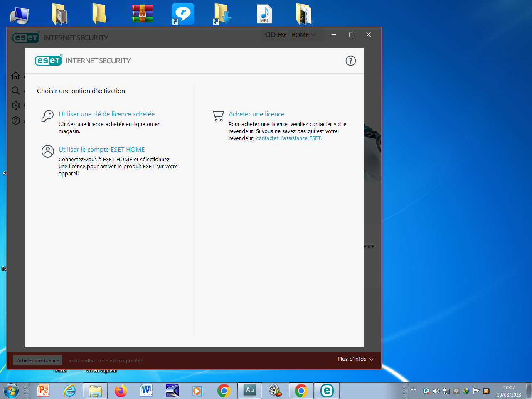Viewport: 532px width, 399px height.
Task: Click the volume speaker tray icon
Action: [436, 391]
